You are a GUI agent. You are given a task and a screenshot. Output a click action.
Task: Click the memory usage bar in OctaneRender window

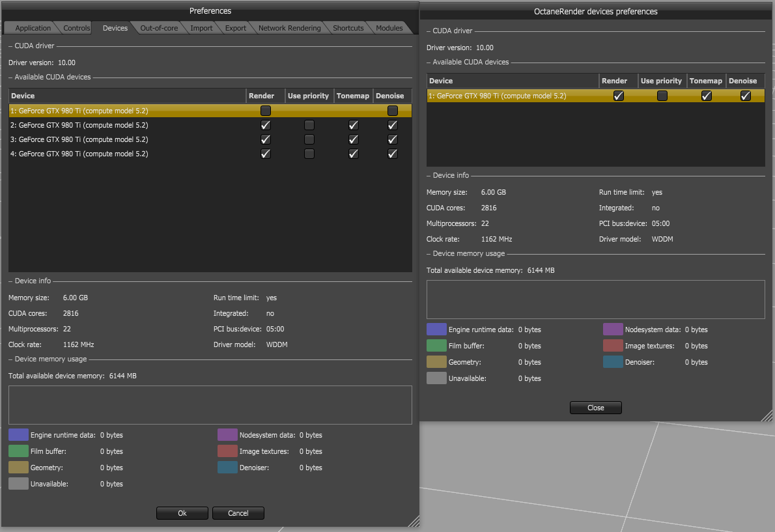coord(596,300)
